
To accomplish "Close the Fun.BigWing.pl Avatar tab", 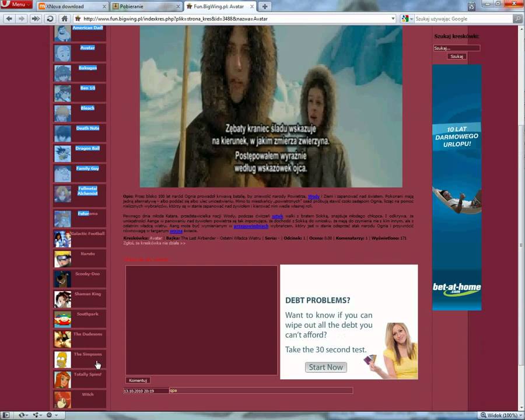I will click(252, 6).
